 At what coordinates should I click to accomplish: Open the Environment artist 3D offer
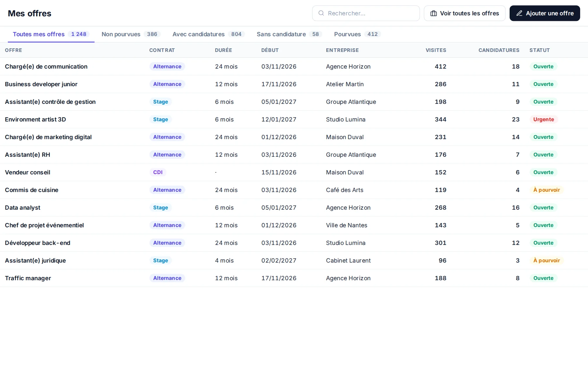tap(35, 120)
